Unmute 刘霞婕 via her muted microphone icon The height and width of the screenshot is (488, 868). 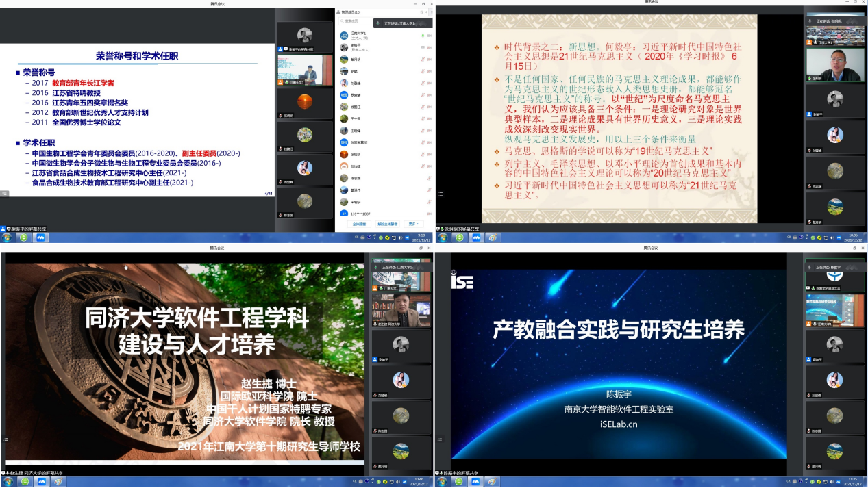421,83
